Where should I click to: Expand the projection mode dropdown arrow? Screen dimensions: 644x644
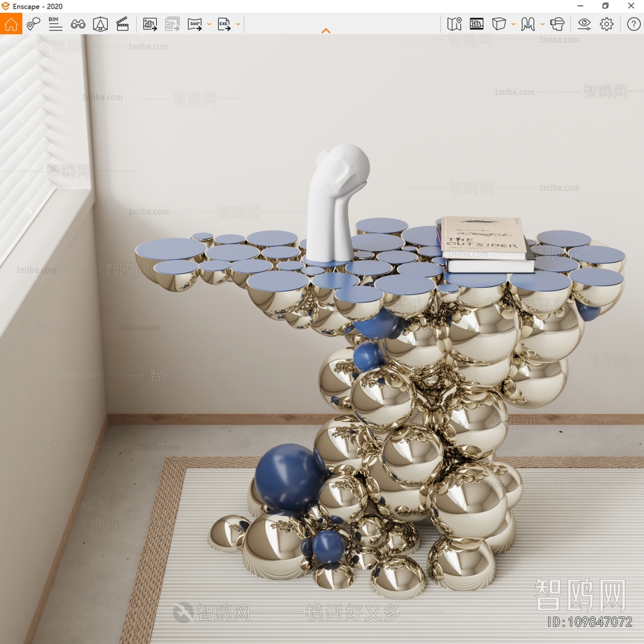click(514, 24)
